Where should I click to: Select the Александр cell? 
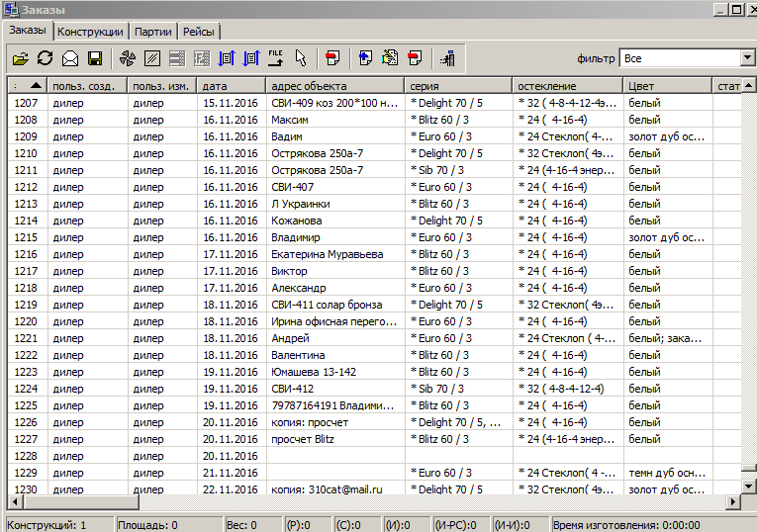pyautogui.click(x=335, y=288)
